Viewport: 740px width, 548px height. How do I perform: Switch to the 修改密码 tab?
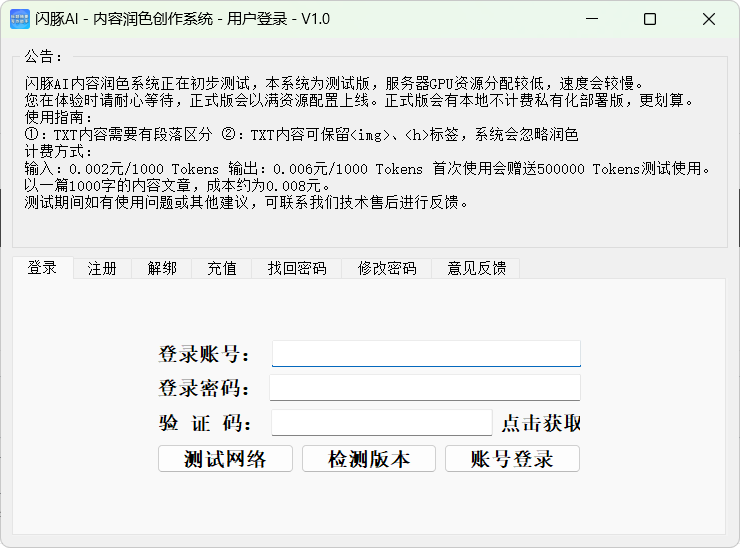pyautogui.click(x=387, y=268)
